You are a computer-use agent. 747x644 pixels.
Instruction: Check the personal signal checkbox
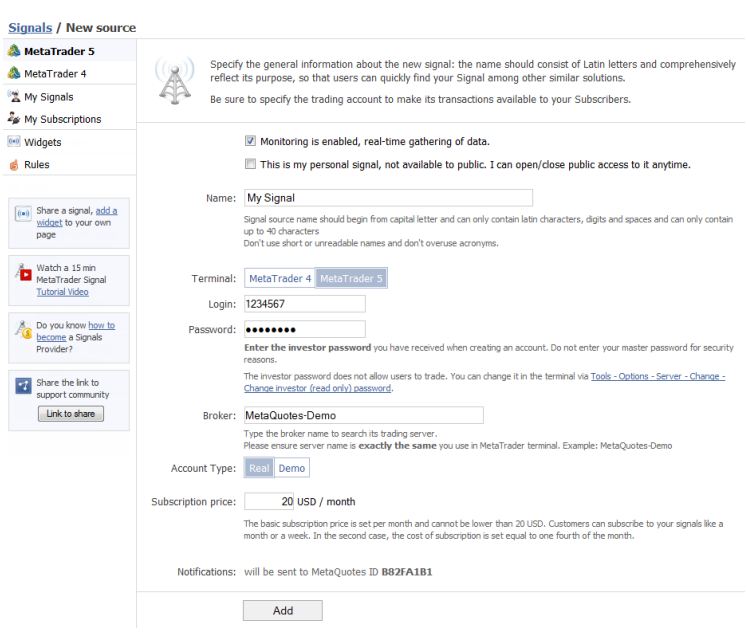click(250, 164)
